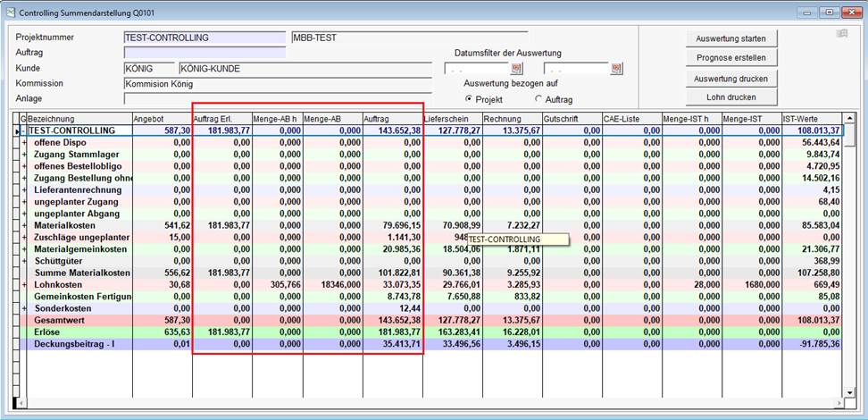Click the application icon in the title bar
The height and width of the screenshot is (420, 868).
tap(9, 11)
